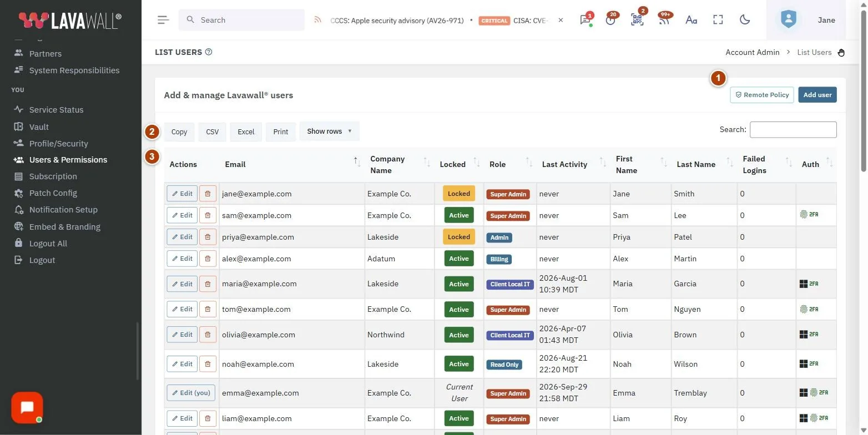Open the Vault menu item

(x=39, y=127)
